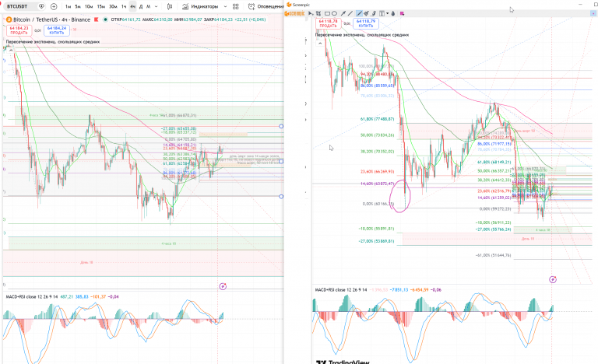Screen dimensions: 598x364
Task: Click the plus icon to add a symbol
Action: point(54,6)
